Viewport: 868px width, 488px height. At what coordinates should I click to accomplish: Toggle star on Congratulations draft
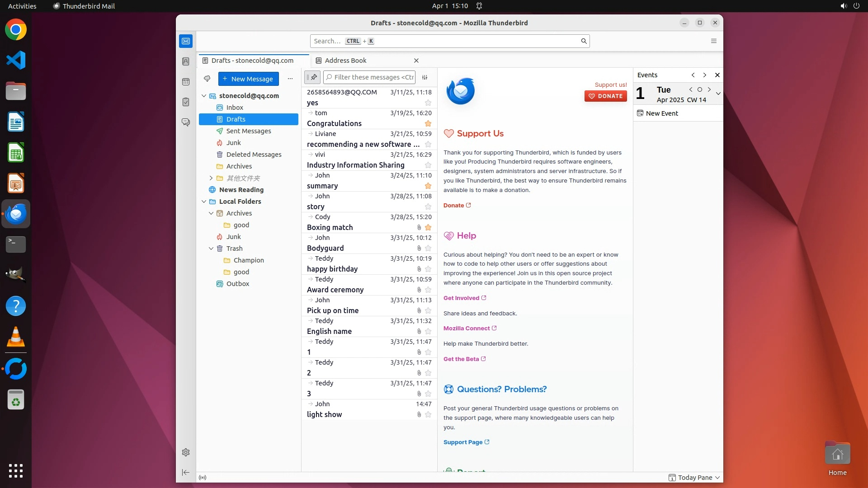click(428, 123)
